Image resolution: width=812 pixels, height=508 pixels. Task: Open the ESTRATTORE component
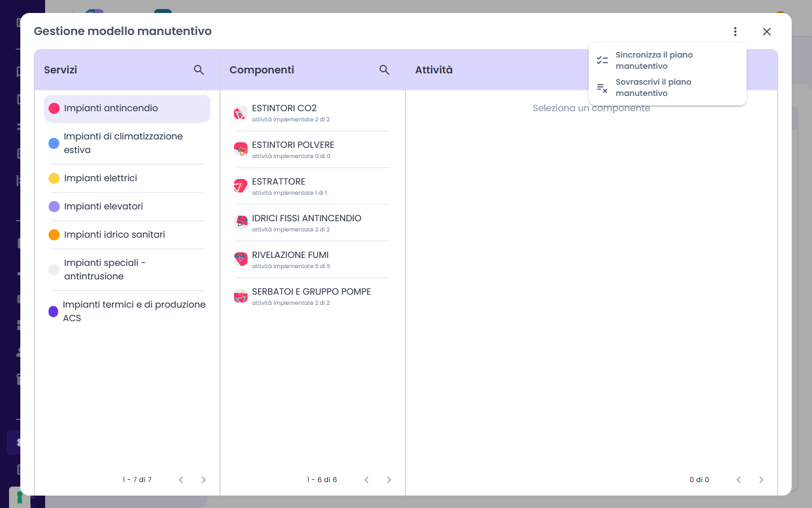coord(312,186)
